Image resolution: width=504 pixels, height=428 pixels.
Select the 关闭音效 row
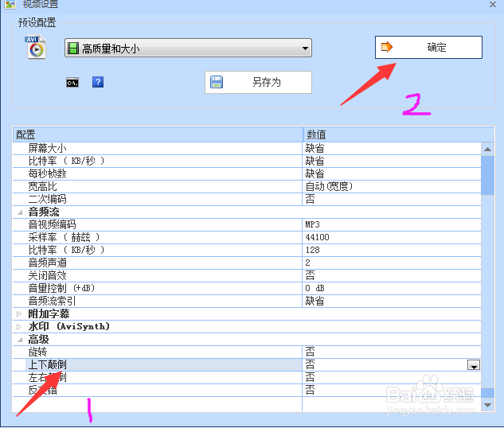(247, 275)
